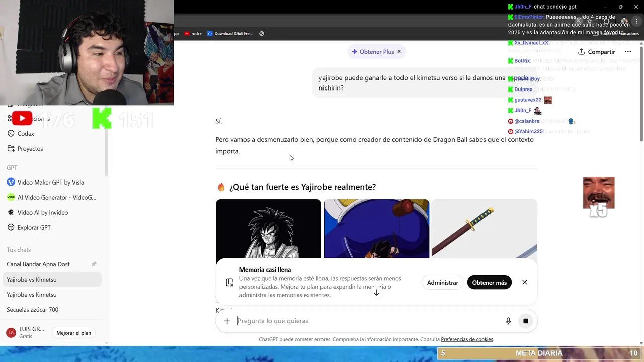This screenshot has height=362, width=644.
Task: Open the Canal Bandar Apna Dost chat
Action: pyautogui.click(x=38, y=264)
